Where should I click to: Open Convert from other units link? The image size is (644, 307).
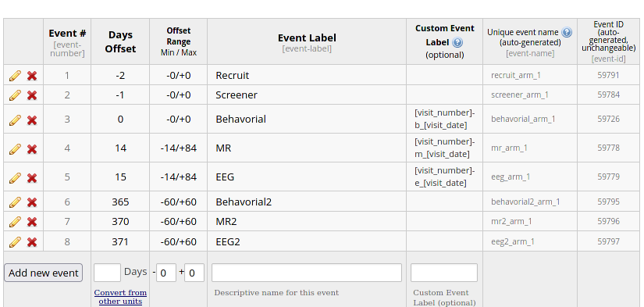coord(120,297)
